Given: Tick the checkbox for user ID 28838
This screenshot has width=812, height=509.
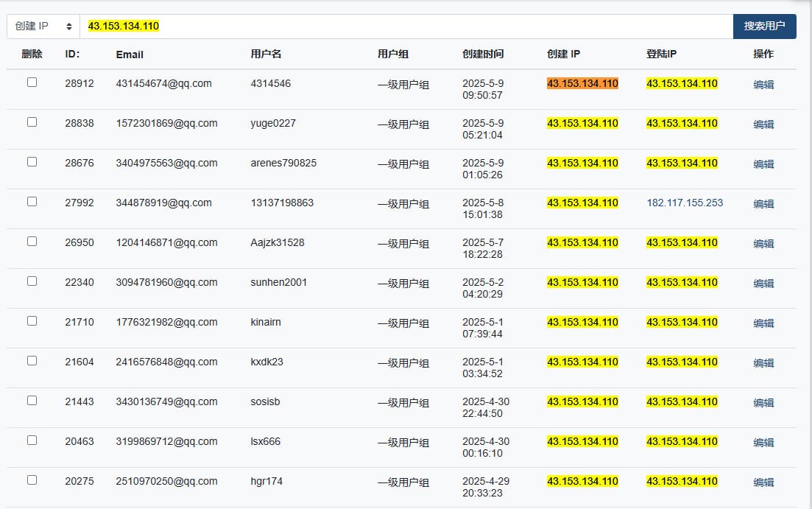Looking at the screenshot, I should tap(32, 122).
